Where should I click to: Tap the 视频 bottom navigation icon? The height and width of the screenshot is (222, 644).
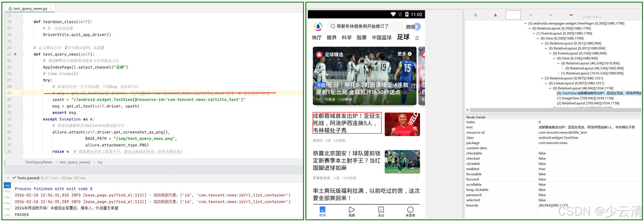[352, 212]
